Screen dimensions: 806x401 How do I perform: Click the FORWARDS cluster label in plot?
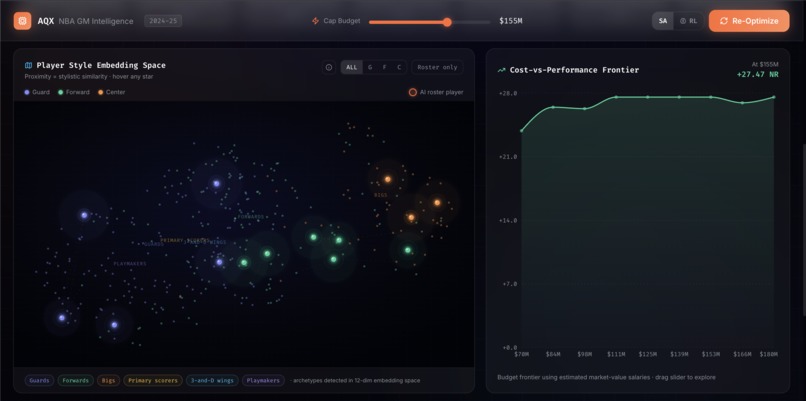point(251,217)
